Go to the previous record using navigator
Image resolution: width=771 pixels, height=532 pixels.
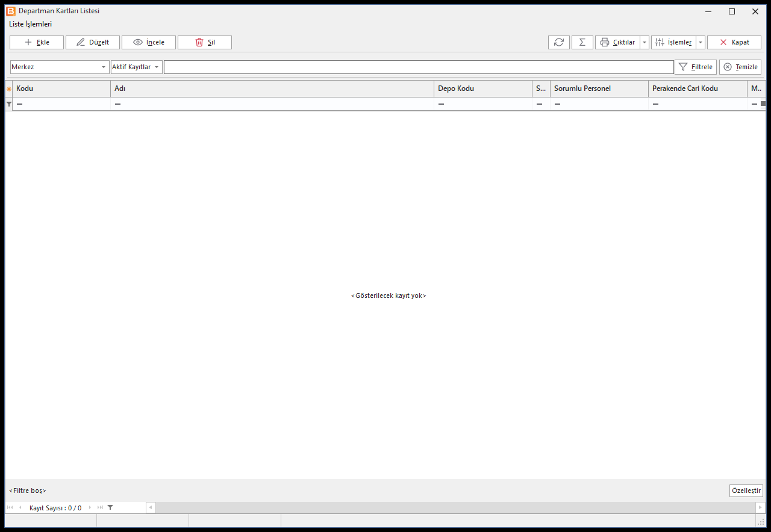(20, 508)
